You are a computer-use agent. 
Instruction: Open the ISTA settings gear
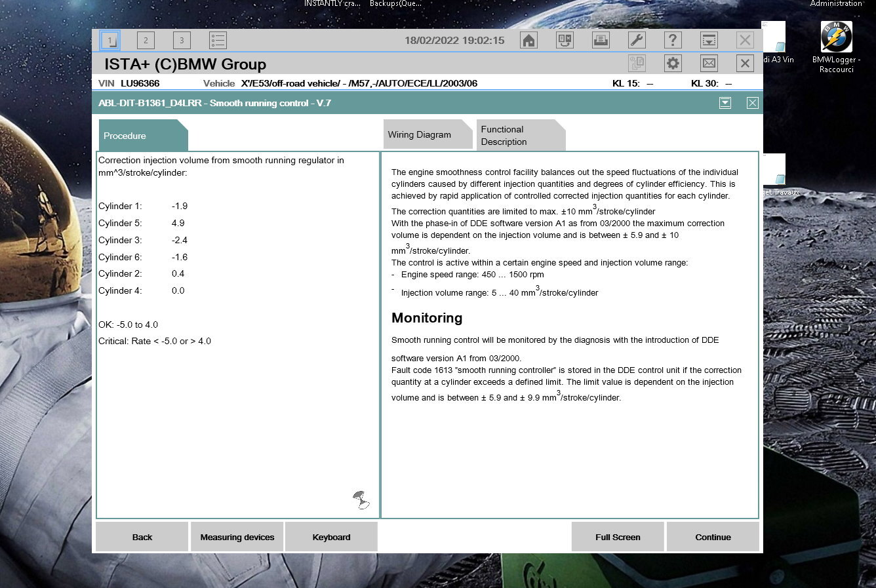(x=673, y=64)
